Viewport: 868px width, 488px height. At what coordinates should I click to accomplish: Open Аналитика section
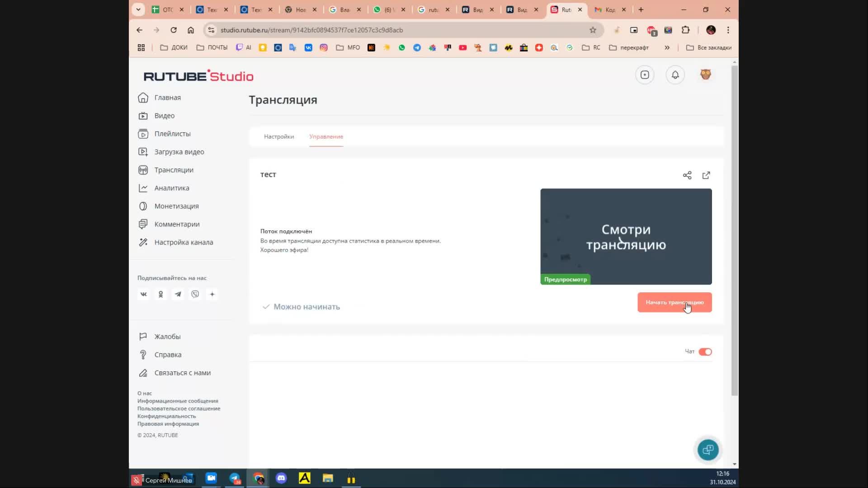point(164,188)
